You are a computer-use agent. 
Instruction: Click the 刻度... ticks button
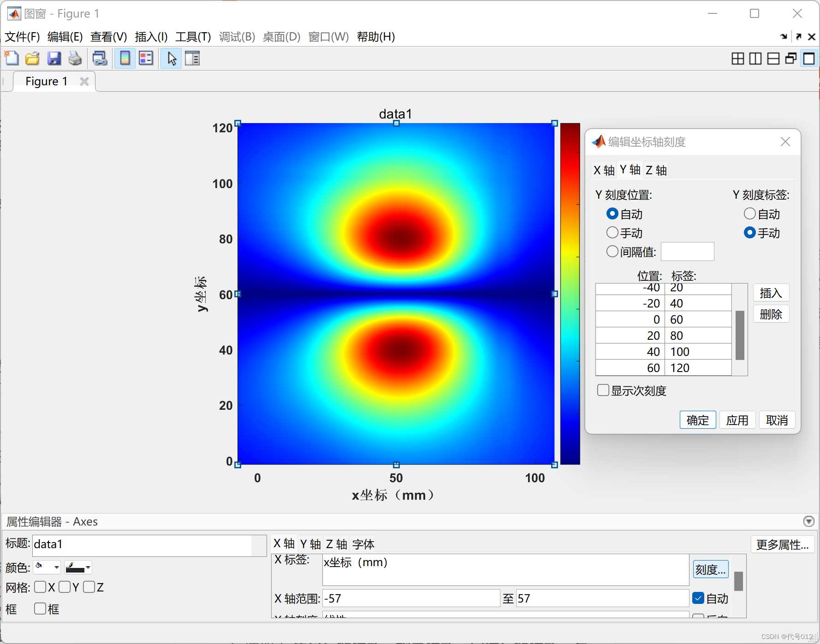click(x=711, y=569)
